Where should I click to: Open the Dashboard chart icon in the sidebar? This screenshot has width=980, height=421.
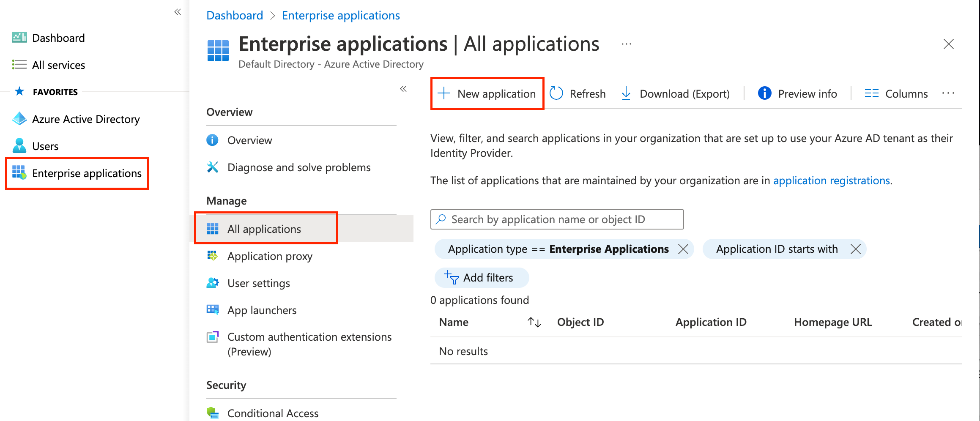(19, 38)
